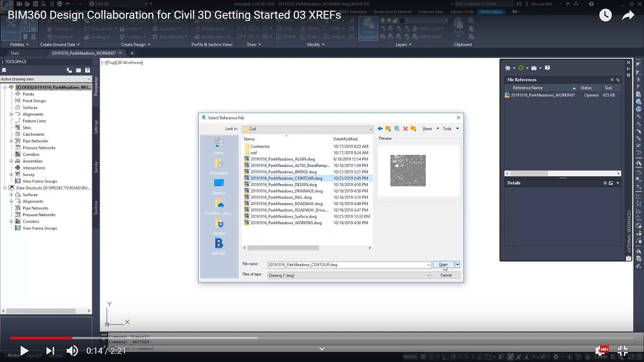Click the Toolspace help question mark icon
644x362 pixels.
tap(88, 70)
